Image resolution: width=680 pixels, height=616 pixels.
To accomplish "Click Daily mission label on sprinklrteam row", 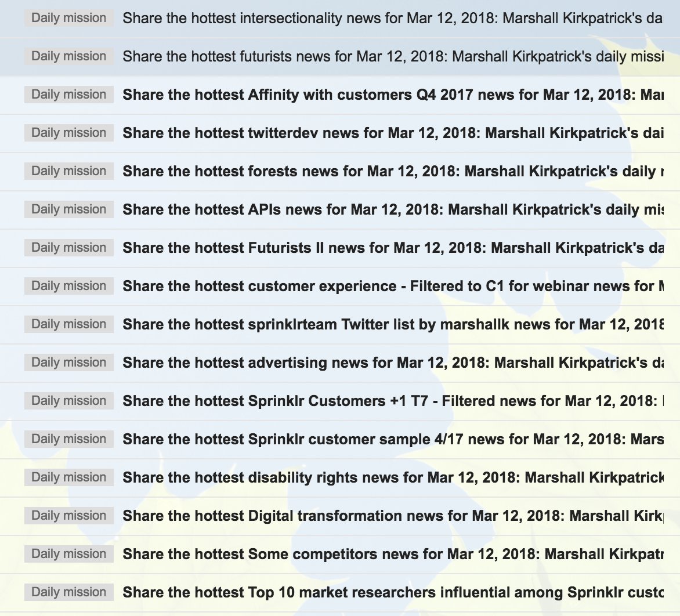I will pos(69,324).
